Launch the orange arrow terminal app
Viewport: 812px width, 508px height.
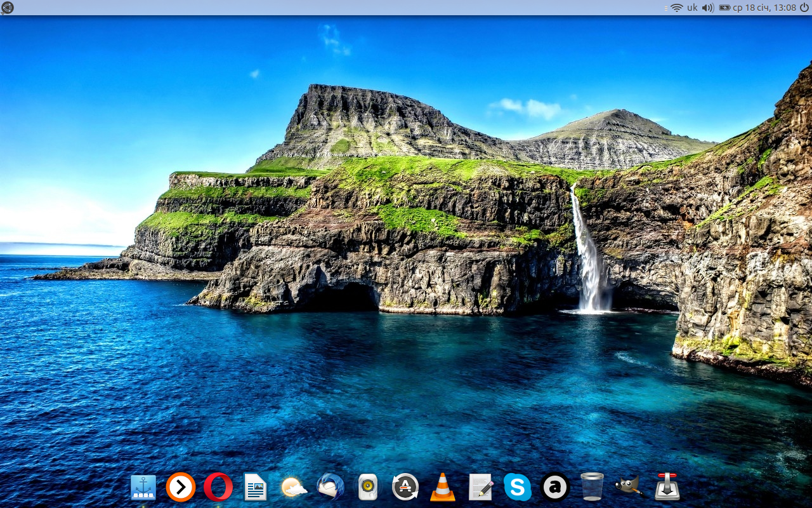pos(181,487)
